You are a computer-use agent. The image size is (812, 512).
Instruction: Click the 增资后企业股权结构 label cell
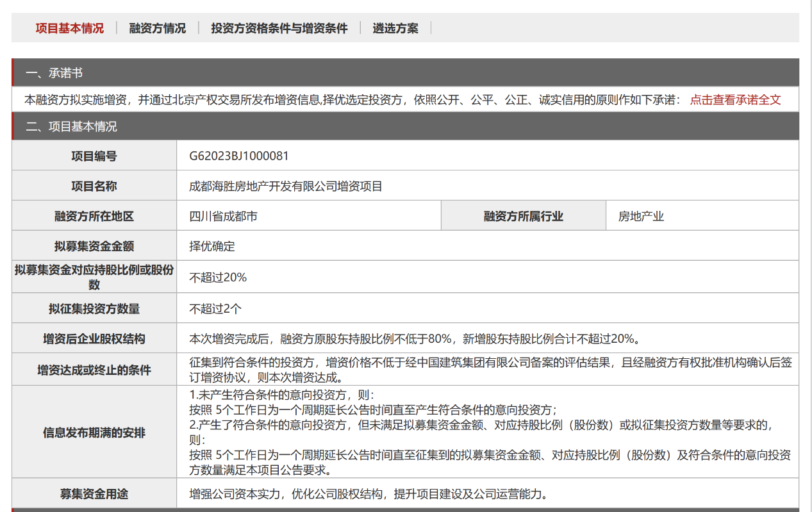tap(94, 339)
